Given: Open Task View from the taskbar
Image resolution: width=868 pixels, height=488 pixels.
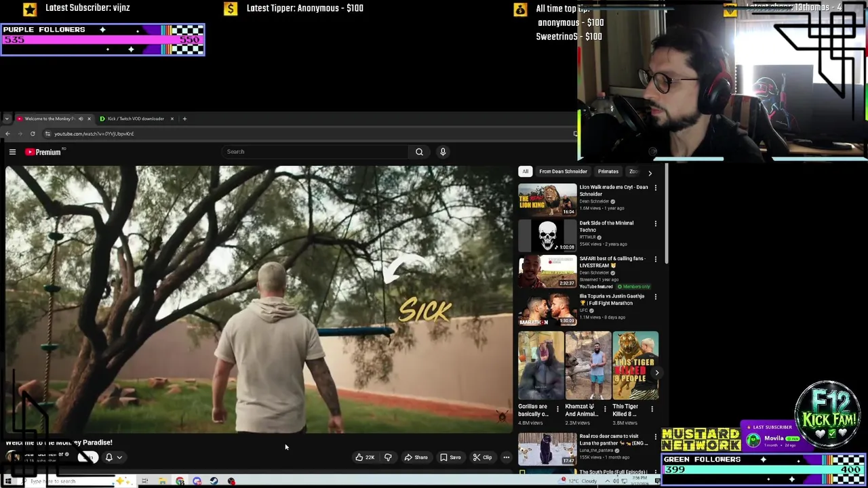Looking at the screenshot, I should 144,481.
